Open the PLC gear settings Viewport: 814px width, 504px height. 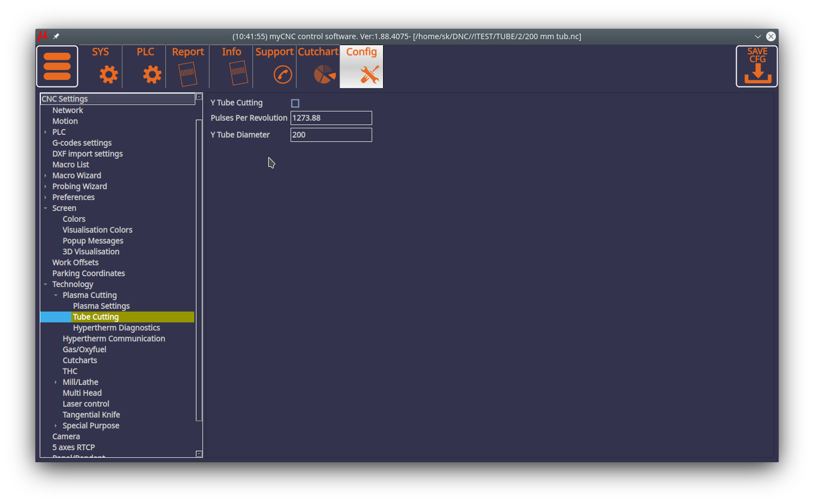152,74
